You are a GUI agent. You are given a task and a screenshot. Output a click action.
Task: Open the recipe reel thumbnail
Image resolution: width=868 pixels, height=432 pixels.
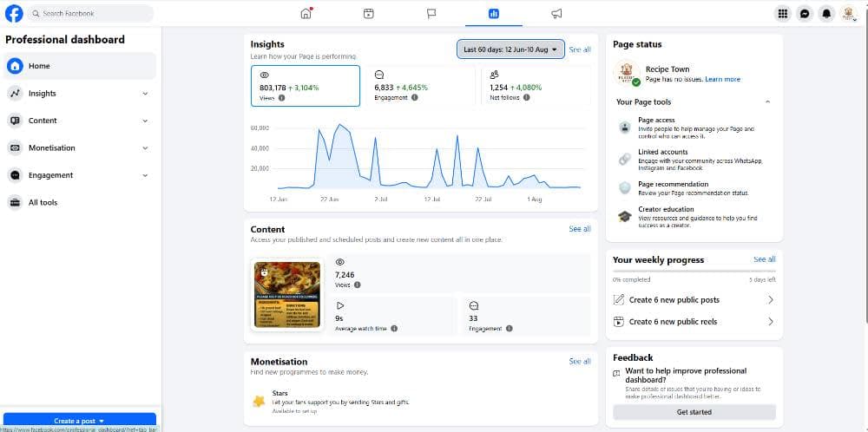[x=286, y=294]
